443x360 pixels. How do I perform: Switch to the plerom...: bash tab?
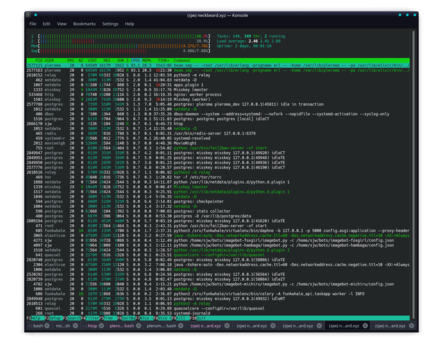(x=164, y=326)
